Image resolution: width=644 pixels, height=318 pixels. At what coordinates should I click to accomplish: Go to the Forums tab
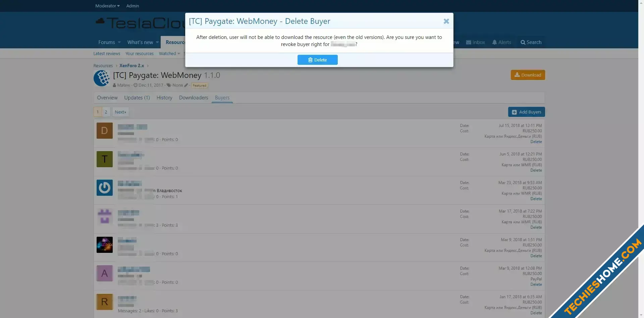click(x=107, y=42)
